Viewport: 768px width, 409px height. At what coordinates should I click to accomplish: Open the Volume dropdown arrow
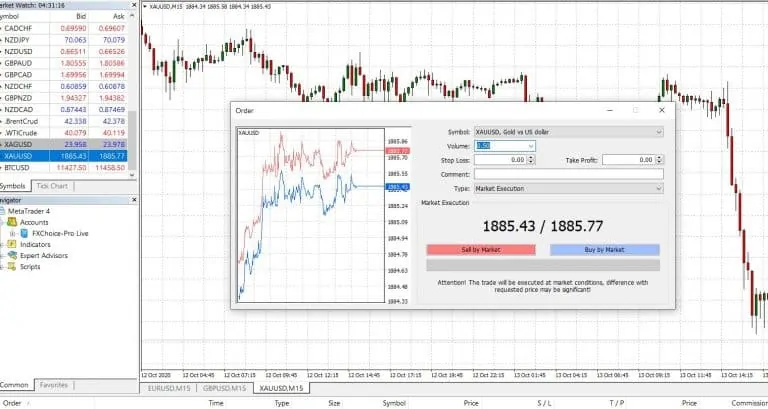531,146
